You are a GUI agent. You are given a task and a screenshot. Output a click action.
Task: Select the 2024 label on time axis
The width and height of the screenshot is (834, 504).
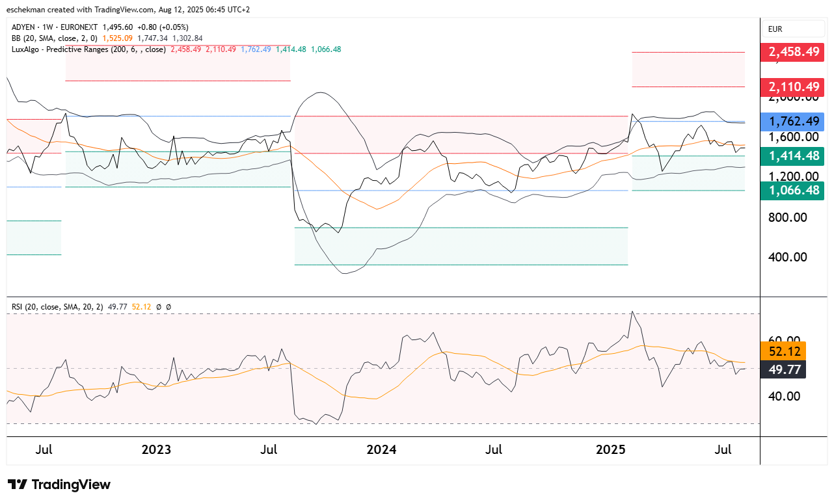[x=381, y=450]
